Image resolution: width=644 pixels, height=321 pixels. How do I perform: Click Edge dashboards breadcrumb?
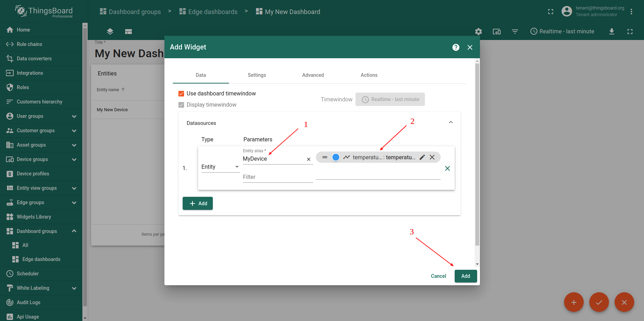pos(208,12)
